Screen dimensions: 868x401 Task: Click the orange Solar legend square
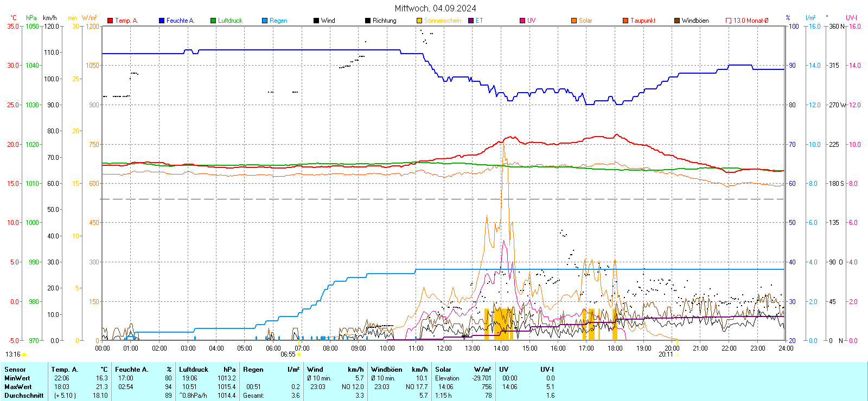(574, 21)
